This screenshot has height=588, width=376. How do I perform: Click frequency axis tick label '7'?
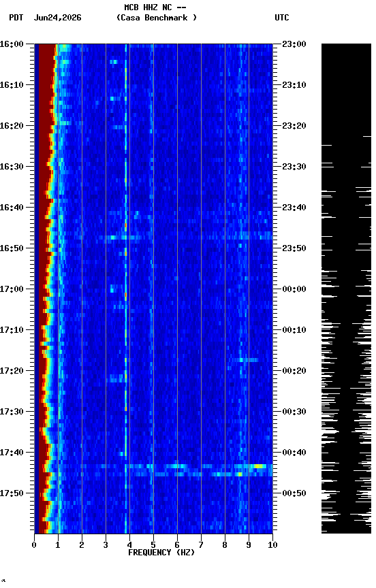(201, 545)
